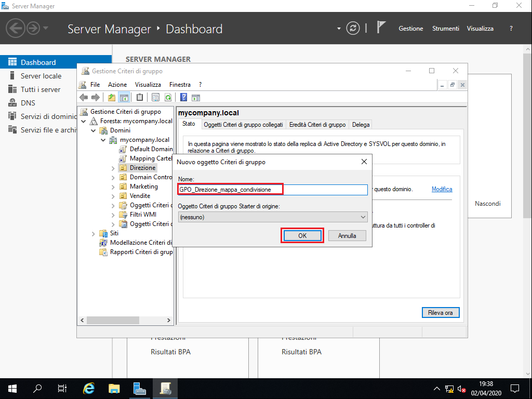
Task: Toggle the Show/Hide console tree icon
Action: click(124, 98)
